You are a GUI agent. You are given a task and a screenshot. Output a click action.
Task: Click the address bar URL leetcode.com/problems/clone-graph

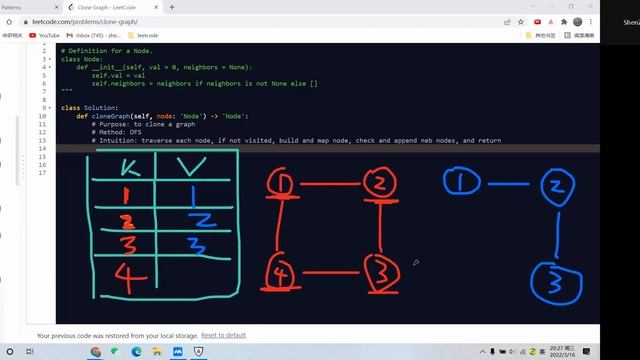click(85, 22)
